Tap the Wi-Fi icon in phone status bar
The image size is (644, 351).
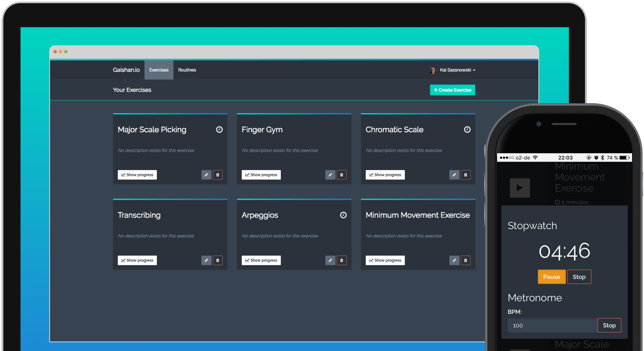pyautogui.click(x=535, y=158)
